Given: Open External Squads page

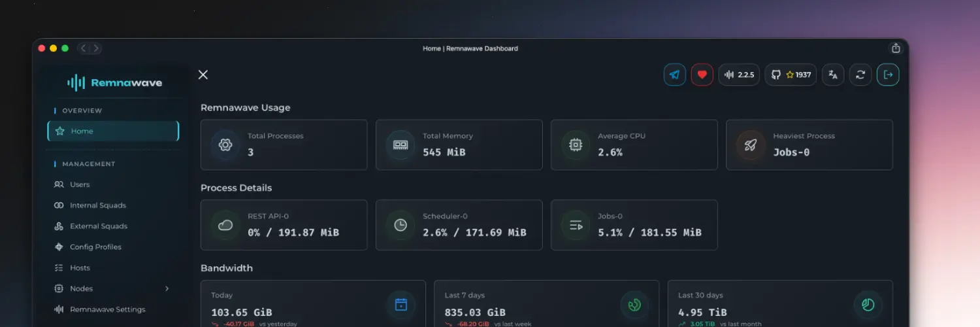Looking at the screenshot, I should click(99, 226).
